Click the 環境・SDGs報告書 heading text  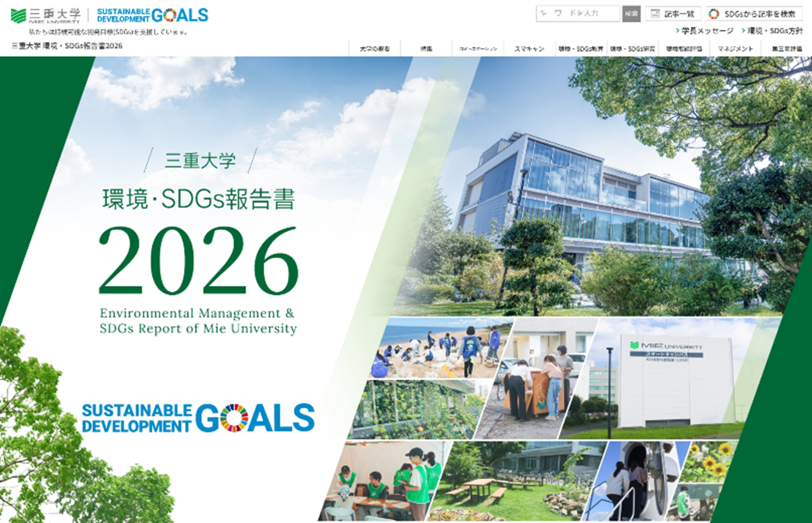pos(199,199)
